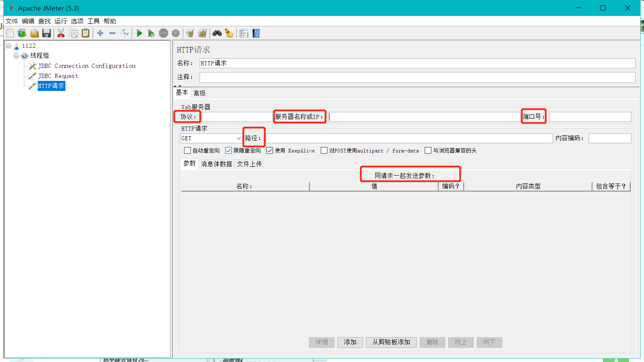Screen dimensions: 644x362
Task: Switch to the 高级 tab
Action: (x=200, y=93)
